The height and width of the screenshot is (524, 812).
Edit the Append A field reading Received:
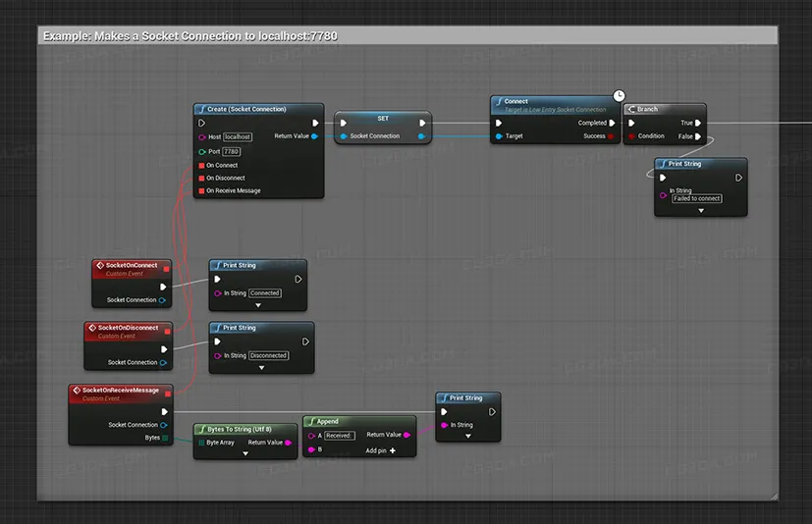pyautogui.click(x=340, y=436)
